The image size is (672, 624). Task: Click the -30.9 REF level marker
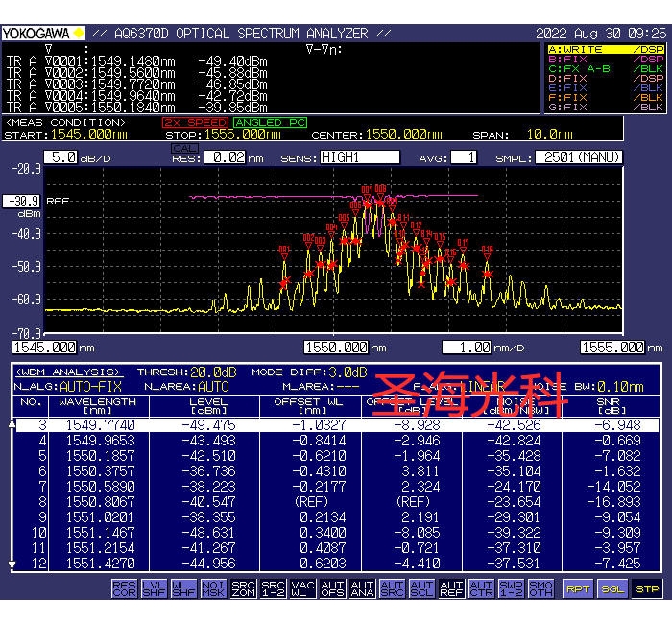click(x=21, y=202)
